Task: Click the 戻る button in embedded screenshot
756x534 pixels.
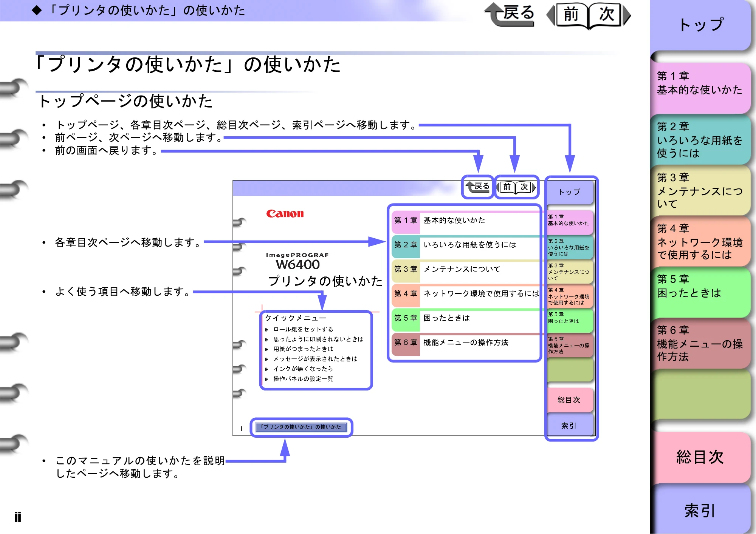Action: [478, 187]
